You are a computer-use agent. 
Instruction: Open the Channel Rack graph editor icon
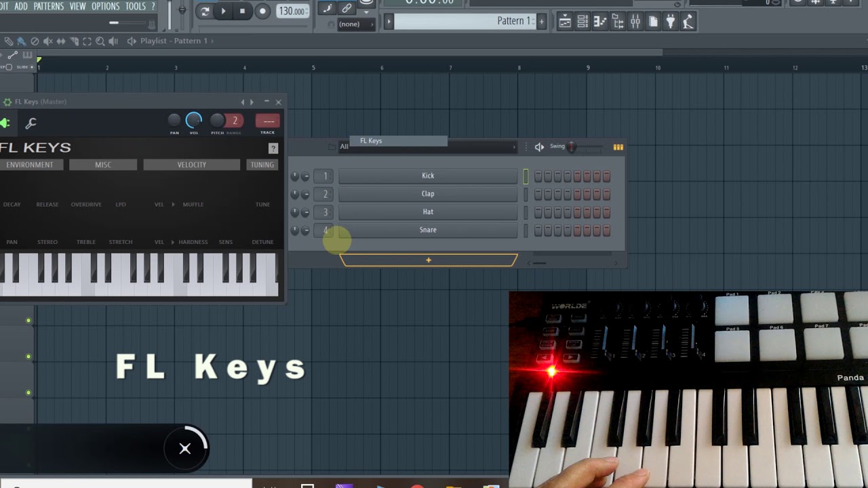(618, 147)
